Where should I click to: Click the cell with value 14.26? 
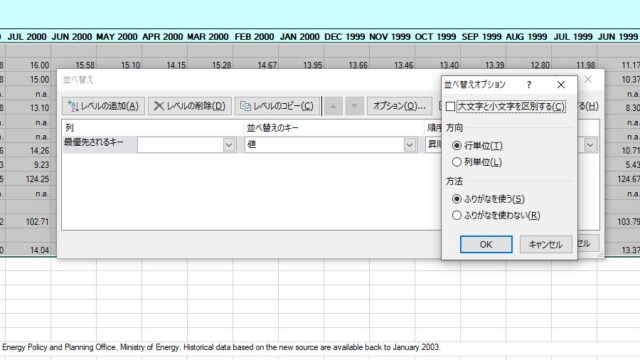point(28,151)
